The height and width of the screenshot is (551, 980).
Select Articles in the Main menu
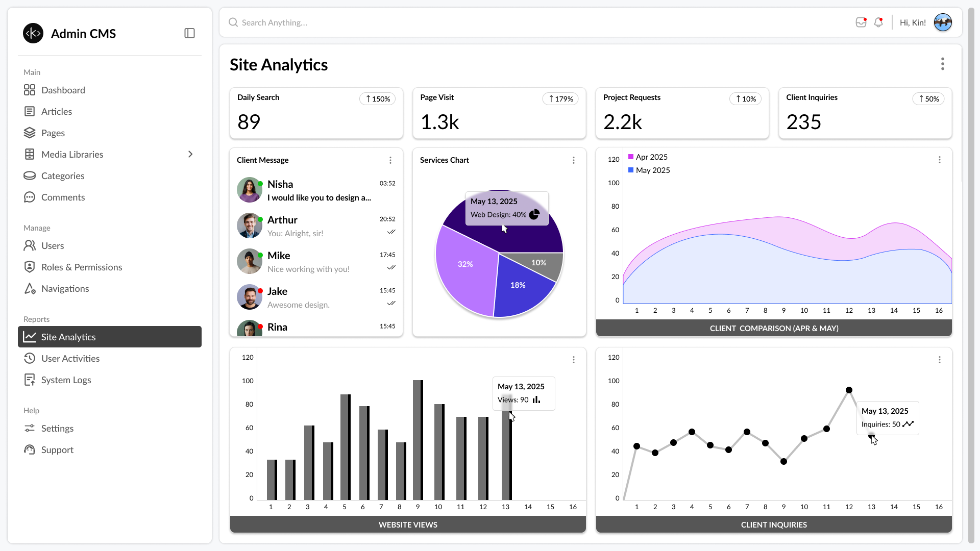[x=57, y=112]
